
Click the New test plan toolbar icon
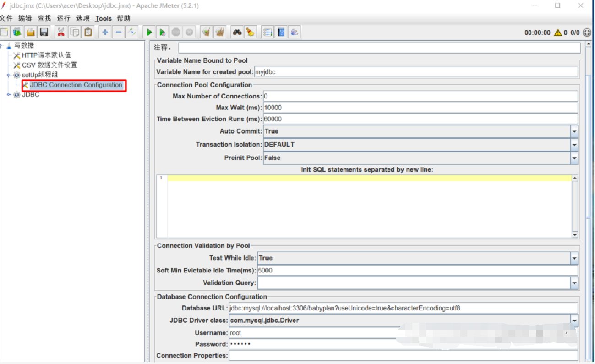(x=4, y=32)
